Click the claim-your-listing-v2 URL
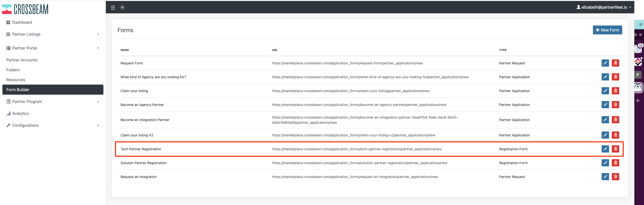Viewport: 644px width, 205px height. coord(354,135)
